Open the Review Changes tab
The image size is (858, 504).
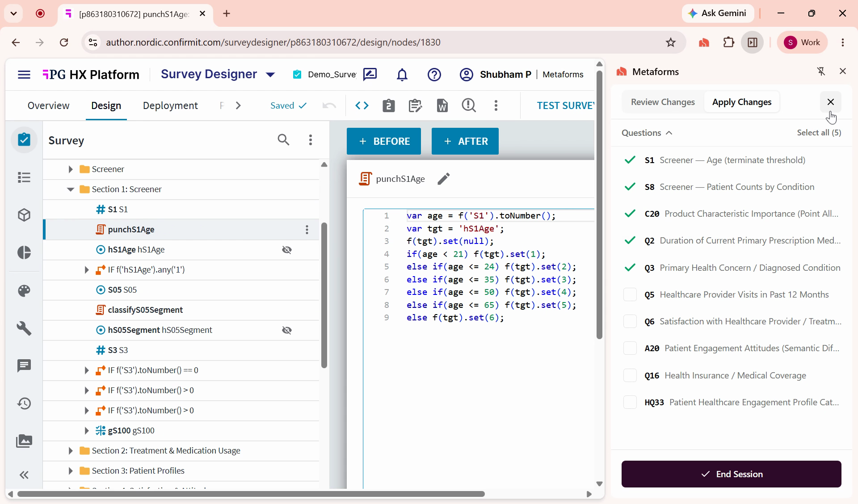(x=663, y=102)
